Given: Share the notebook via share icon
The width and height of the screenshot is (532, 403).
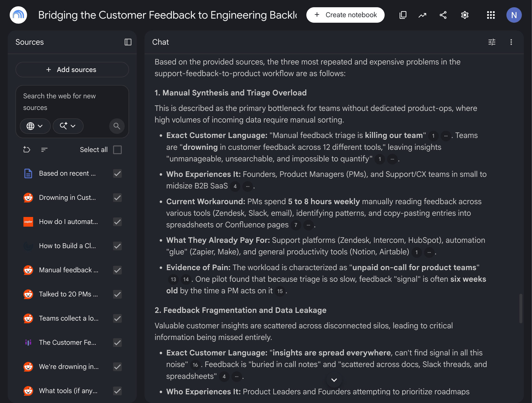Looking at the screenshot, I should [443, 15].
